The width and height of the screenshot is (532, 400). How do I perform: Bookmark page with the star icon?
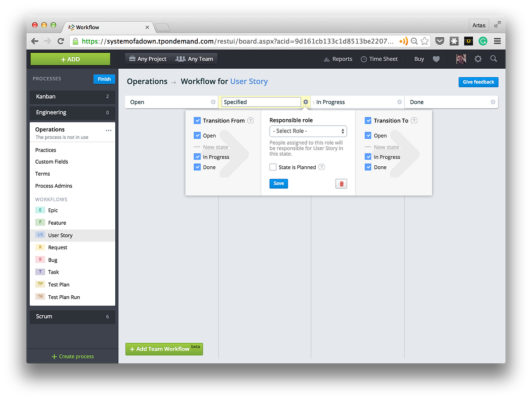(425, 41)
